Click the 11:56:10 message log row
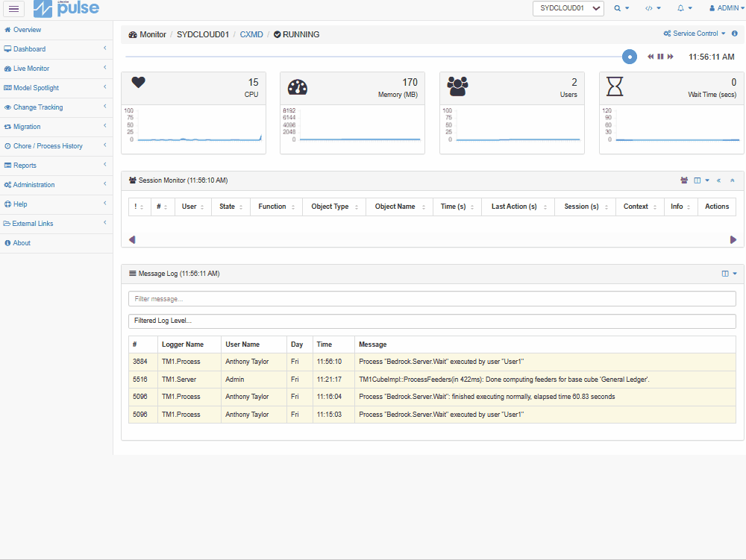The width and height of the screenshot is (746, 560). (432, 362)
